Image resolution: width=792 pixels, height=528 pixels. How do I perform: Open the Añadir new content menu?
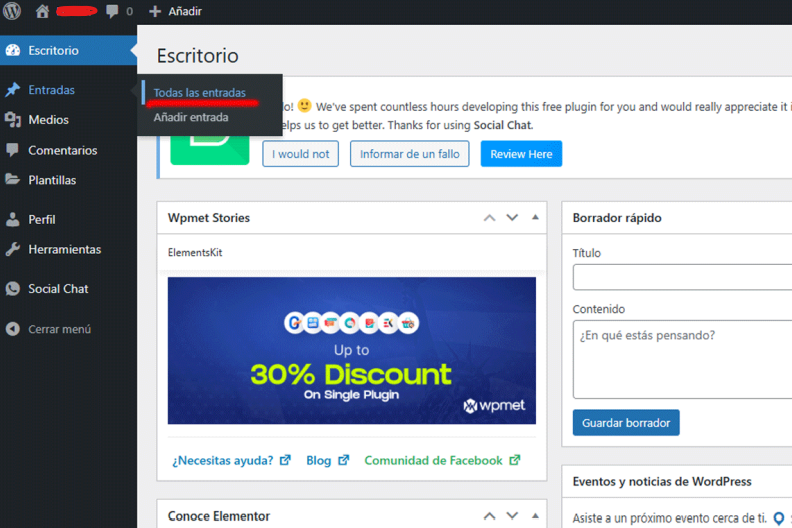176,11
